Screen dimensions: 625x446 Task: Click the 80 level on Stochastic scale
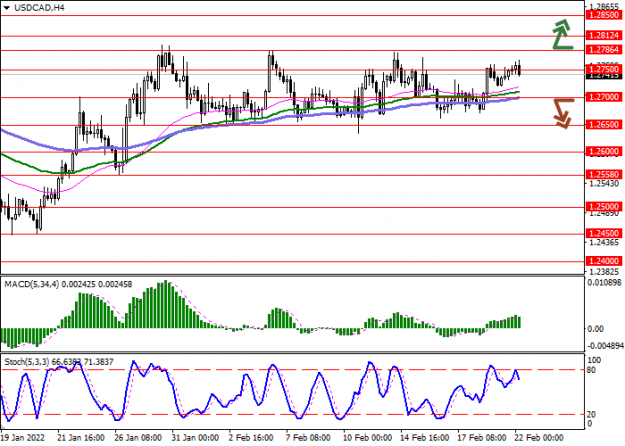tap(592, 370)
